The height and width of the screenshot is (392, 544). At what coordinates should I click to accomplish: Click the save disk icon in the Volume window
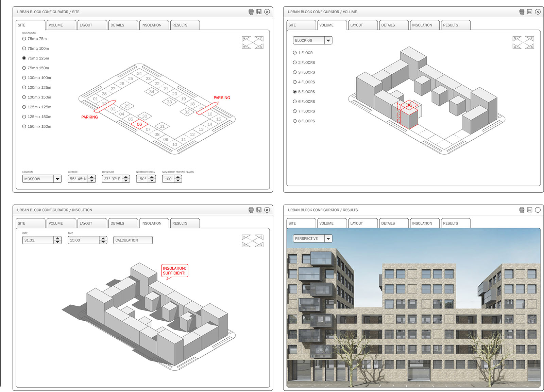click(x=529, y=12)
